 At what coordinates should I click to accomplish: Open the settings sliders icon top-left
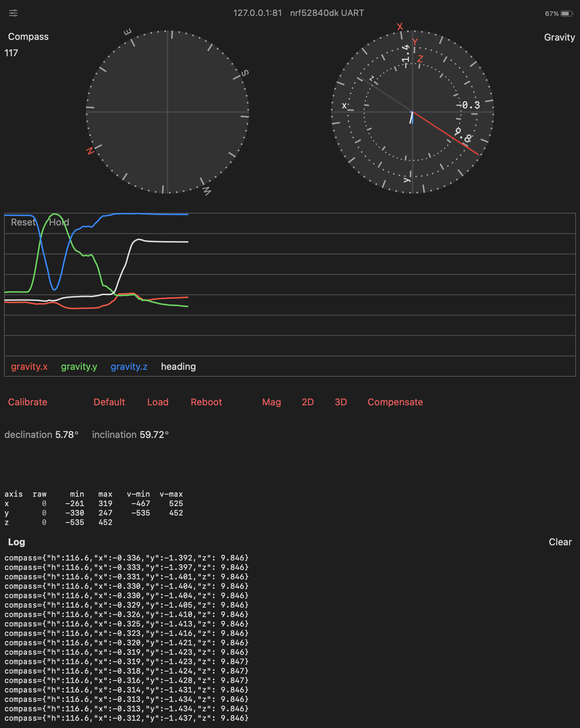(x=13, y=13)
